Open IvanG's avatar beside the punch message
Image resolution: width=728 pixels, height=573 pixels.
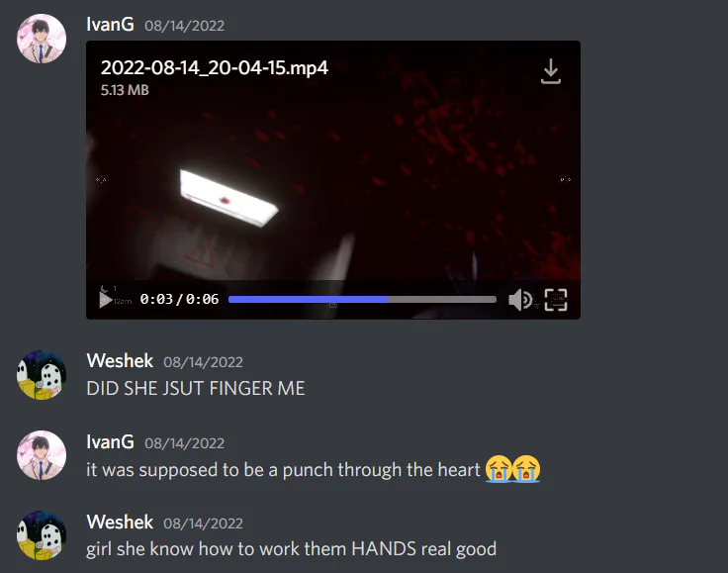(x=42, y=455)
